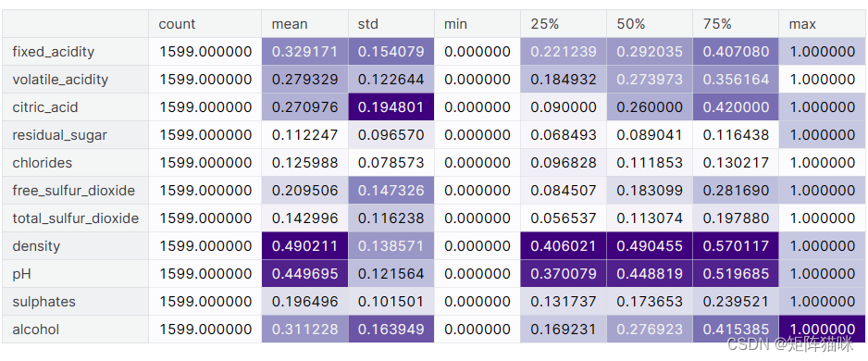The width and height of the screenshot is (868, 361).
Task: Click the 0.130217 cell
Action: click(x=736, y=163)
